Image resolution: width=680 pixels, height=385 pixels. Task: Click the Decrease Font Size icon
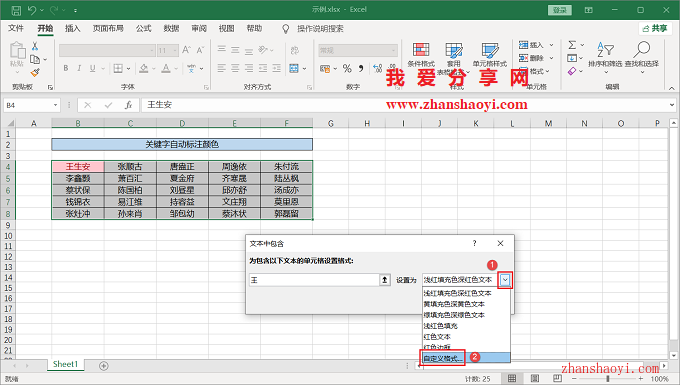click(200, 50)
